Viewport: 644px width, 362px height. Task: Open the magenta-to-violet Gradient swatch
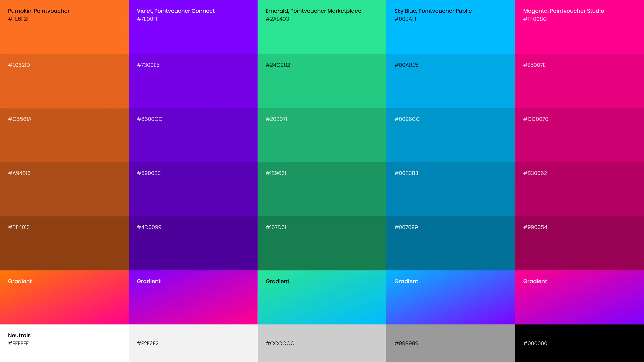(x=579, y=297)
